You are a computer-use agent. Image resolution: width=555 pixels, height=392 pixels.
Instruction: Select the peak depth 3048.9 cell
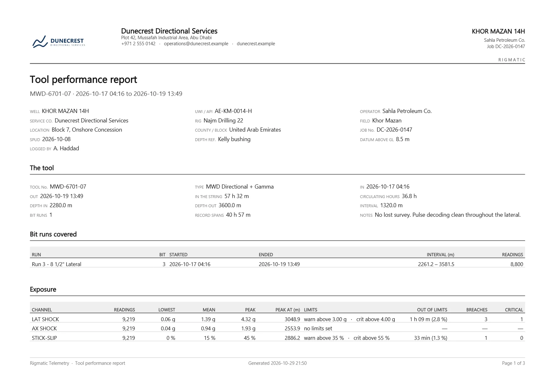point(292,319)
